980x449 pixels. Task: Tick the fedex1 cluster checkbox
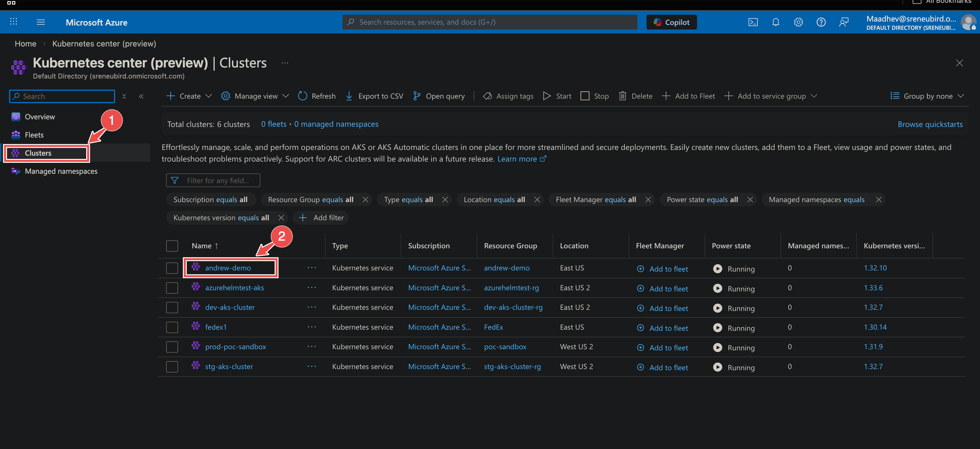point(172,327)
